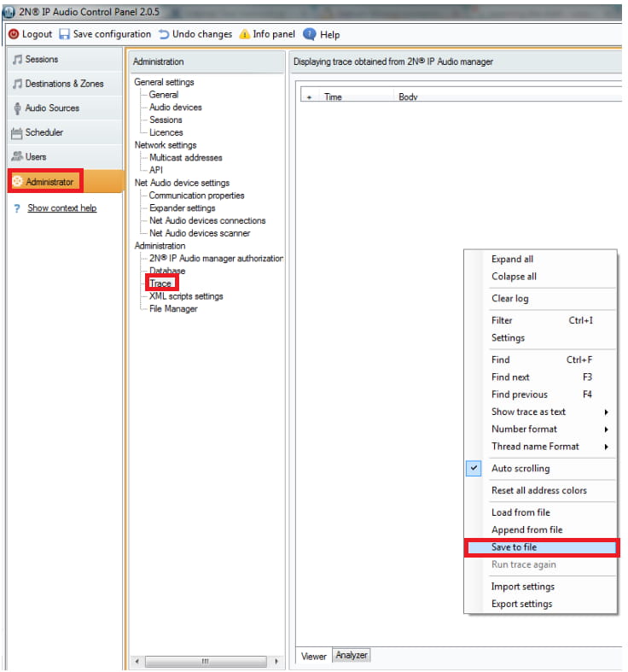628x672 pixels.
Task: Expand the Thread name Format submenu arrow
Action: coord(606,447)
